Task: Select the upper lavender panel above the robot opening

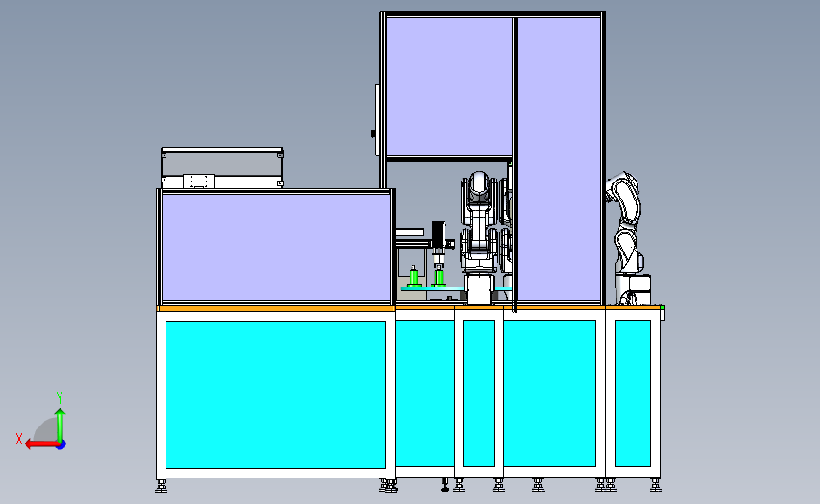Action: tap(448, 86)
